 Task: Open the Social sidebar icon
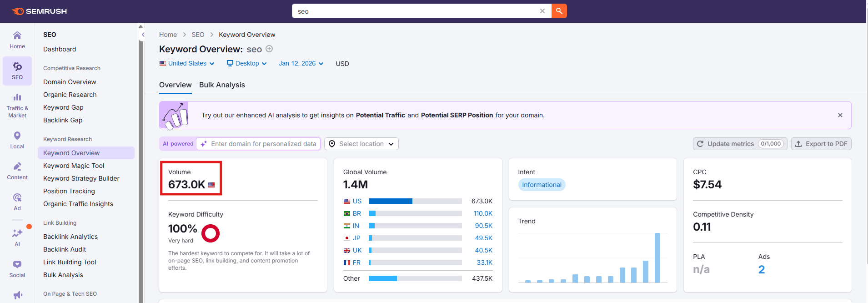point(17,269)
